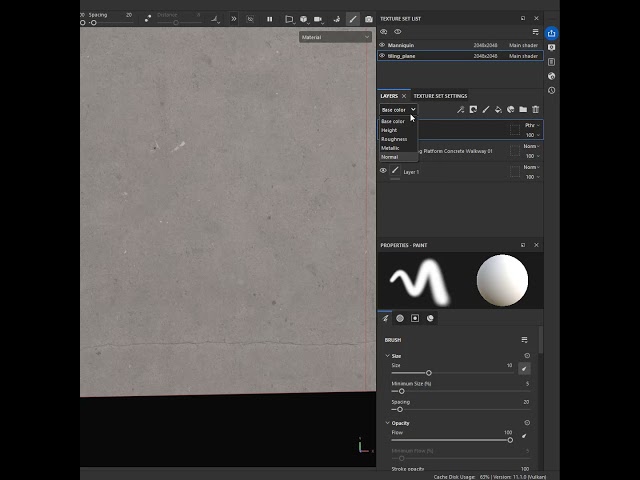Screen dimensions: 640x480
Task: Toggle the symmetry icon in the top toolbar
Action: point(147,18)
